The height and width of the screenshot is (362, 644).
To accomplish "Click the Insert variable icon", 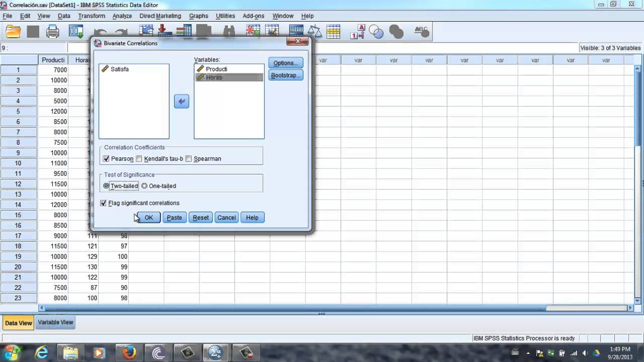I will (272, 31).
